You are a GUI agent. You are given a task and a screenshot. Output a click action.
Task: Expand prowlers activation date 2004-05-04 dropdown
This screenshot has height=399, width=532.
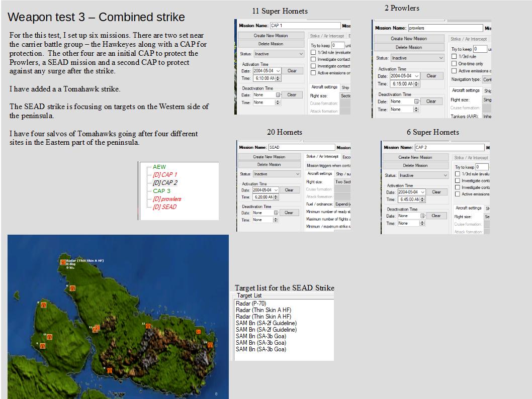[x=416, y=76]
